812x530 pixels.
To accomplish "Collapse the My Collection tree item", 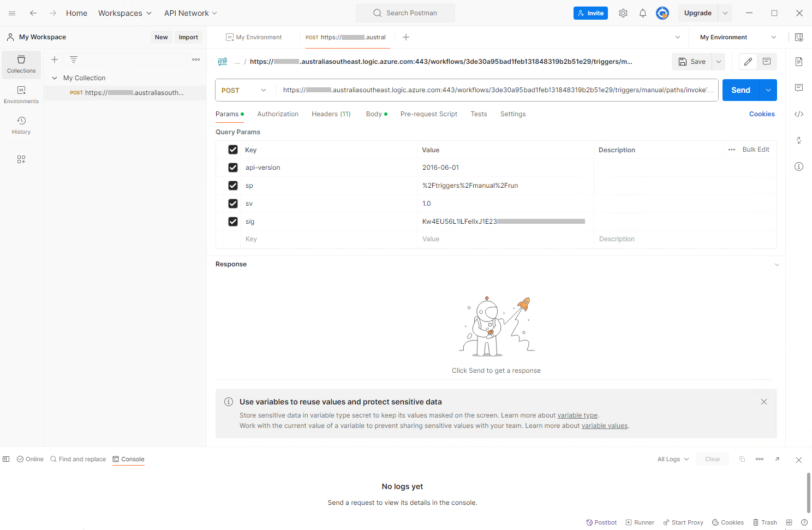I will (55, 78).
